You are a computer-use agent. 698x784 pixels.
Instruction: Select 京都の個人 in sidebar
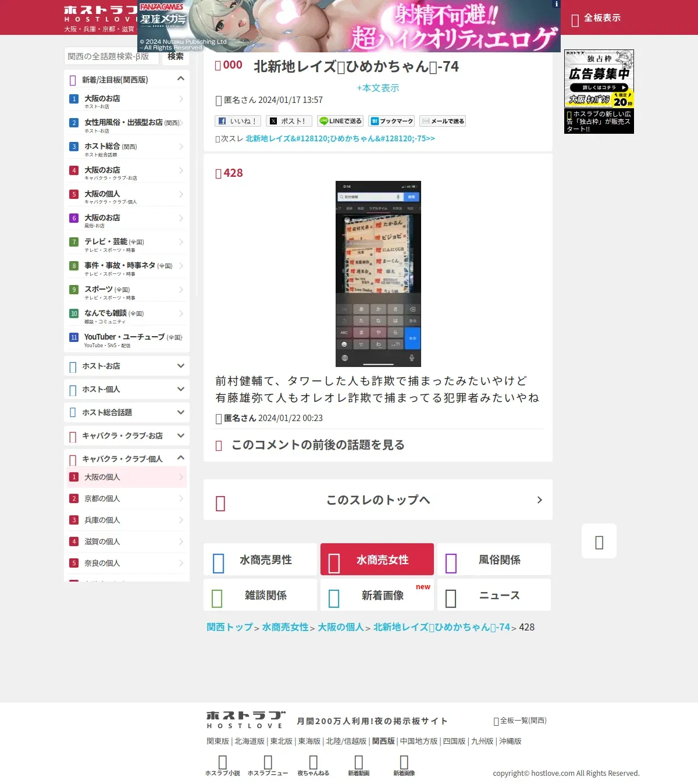click(127, 498)
